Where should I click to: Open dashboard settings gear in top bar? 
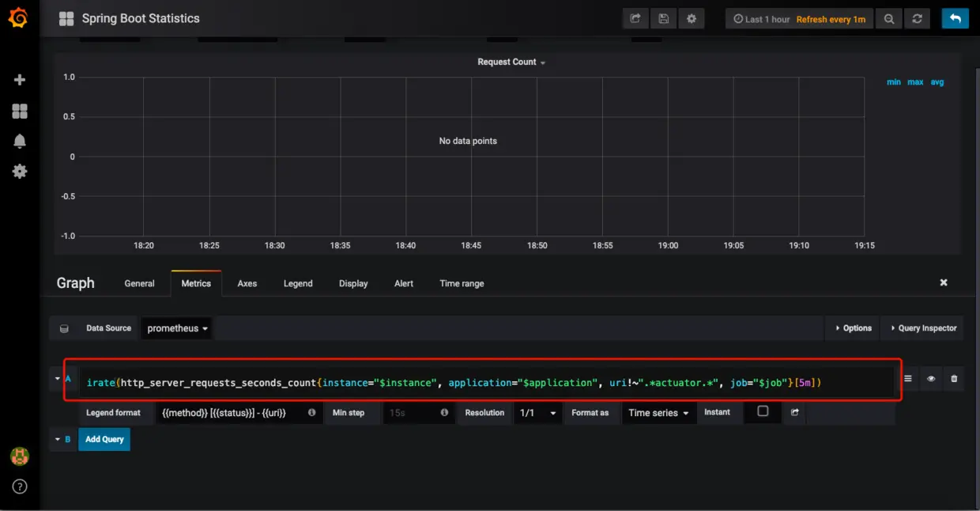pos(692,18)
